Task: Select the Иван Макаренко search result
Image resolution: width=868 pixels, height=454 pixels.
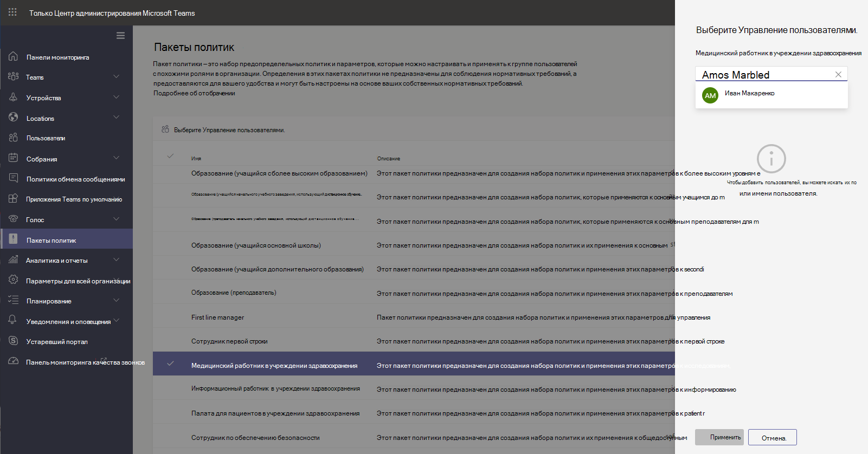Action: (x=771, y=95)
